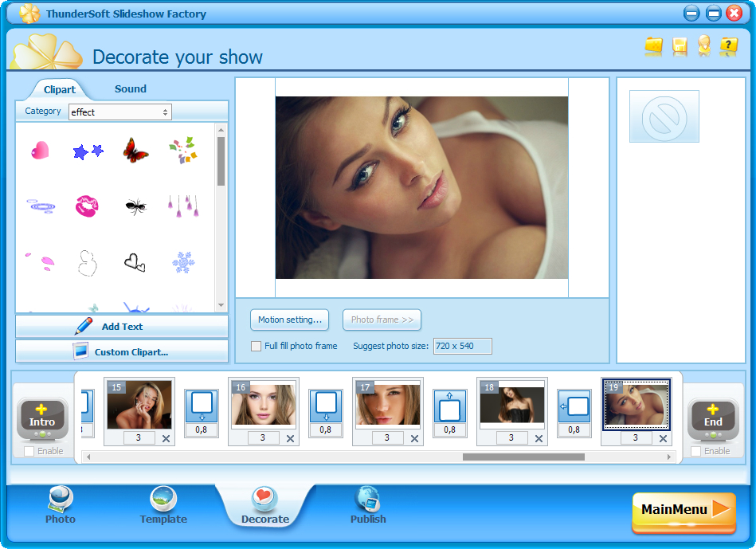The height and width of the screenshot is (549, 756).
Task: Switch to the Sound tab
Action: point(130,89)
